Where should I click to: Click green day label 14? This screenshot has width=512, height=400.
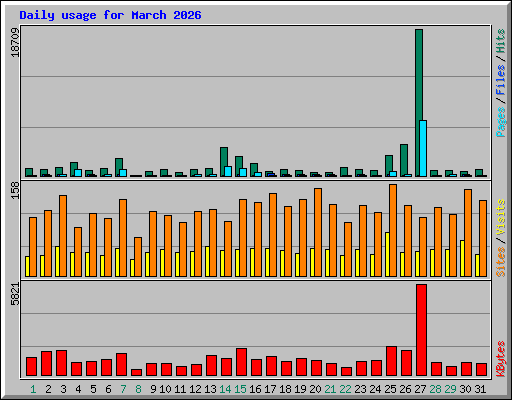point(225,389)
